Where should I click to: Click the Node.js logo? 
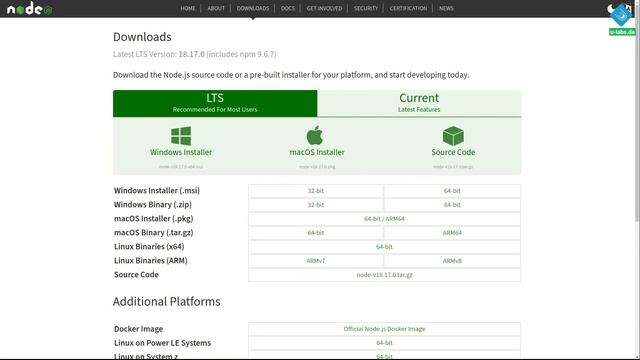(x=30, y=9)
